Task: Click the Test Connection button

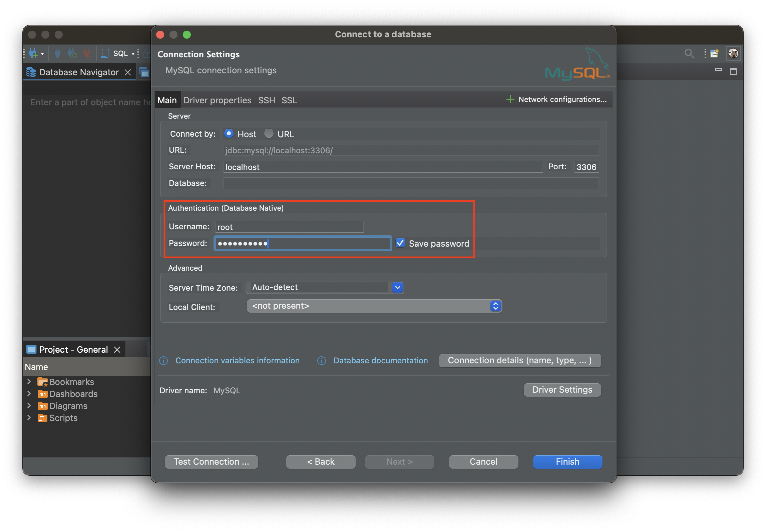Action: point(211,462)
